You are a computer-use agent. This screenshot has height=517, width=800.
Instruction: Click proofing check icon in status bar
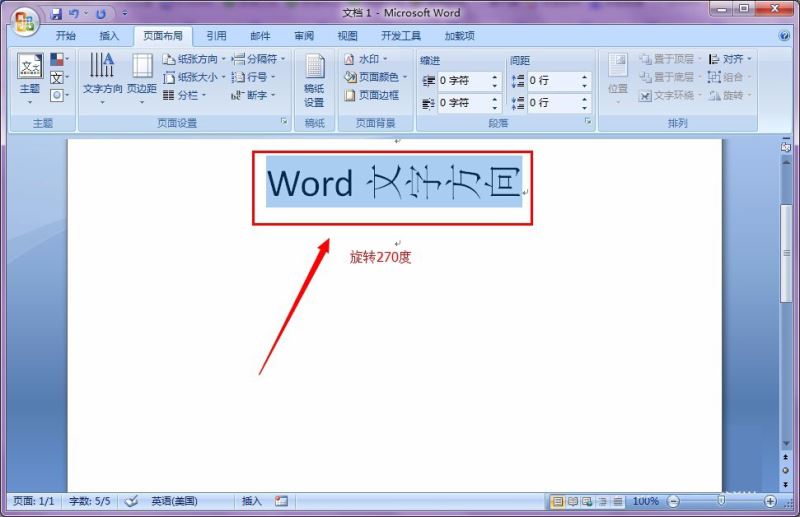click(131, 501)
